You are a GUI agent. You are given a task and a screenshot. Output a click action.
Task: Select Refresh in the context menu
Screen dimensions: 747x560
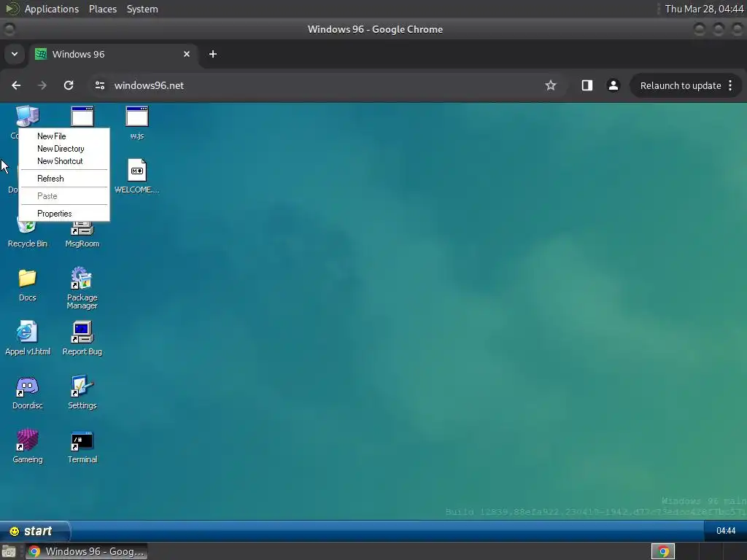pyautogui.click(x=64, y=179)
